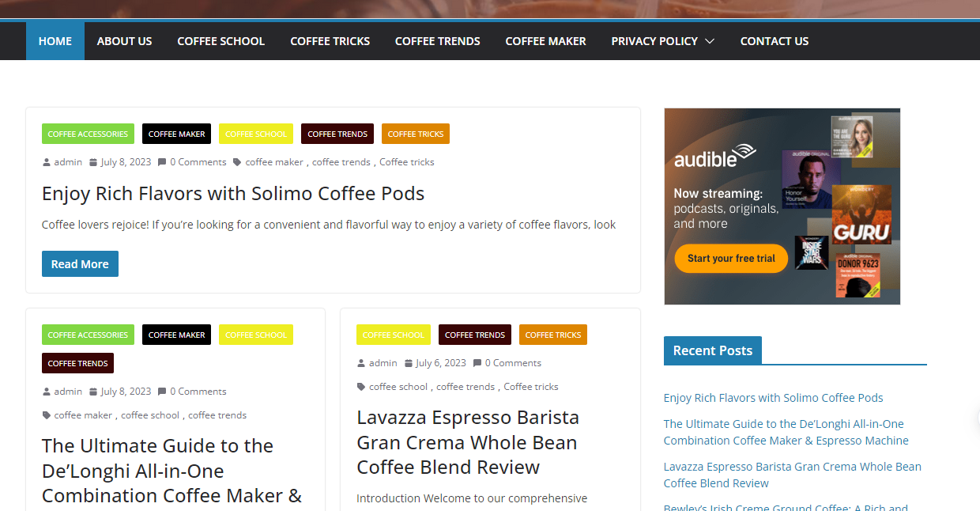Click the orange Coffee Tricks badge in Lavazza post
This screenshot has width=980, height=511.
point(552,335)
